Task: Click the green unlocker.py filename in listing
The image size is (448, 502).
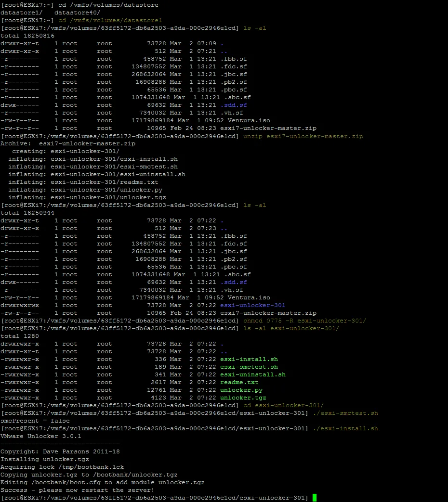Action: [241, 390]
